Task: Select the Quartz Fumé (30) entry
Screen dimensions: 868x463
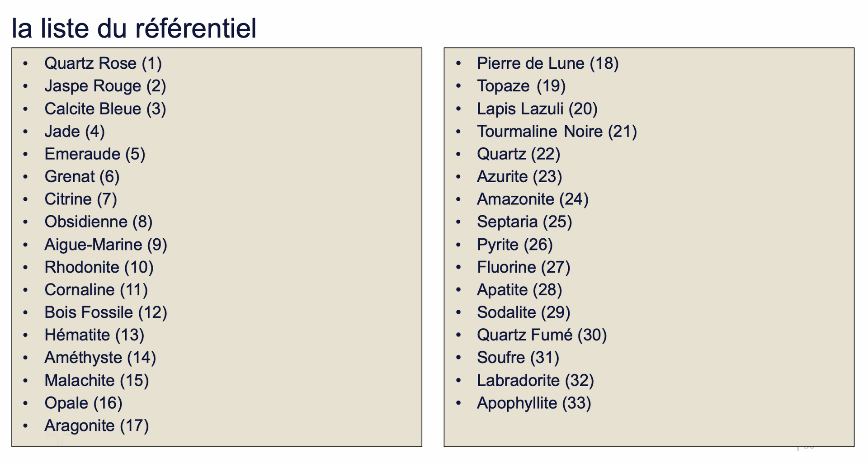Action: (x=542, y=335)
